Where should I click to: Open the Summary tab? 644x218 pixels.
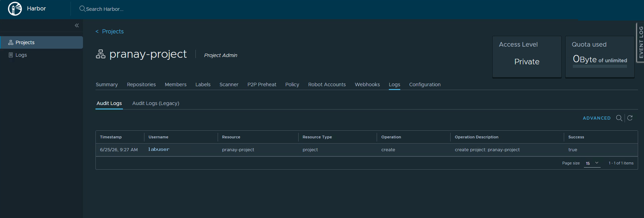pos(107,85)
